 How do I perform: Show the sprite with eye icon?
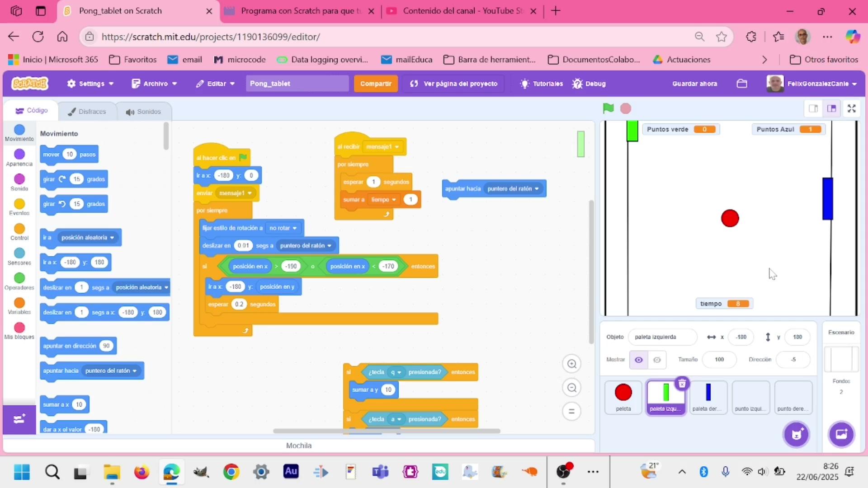(x=639, y=360)
